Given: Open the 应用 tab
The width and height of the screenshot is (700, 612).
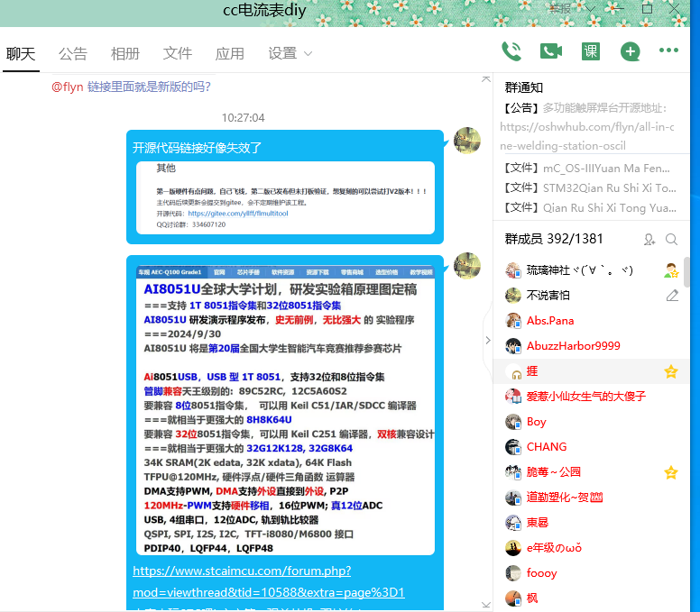Looking at the screenshot, I should click(229, 54).
